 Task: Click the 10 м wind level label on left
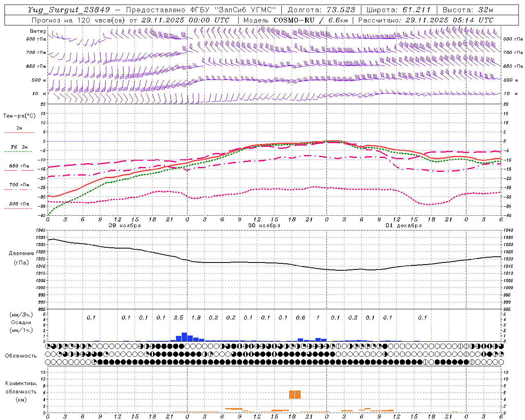(x=39, y=94)
